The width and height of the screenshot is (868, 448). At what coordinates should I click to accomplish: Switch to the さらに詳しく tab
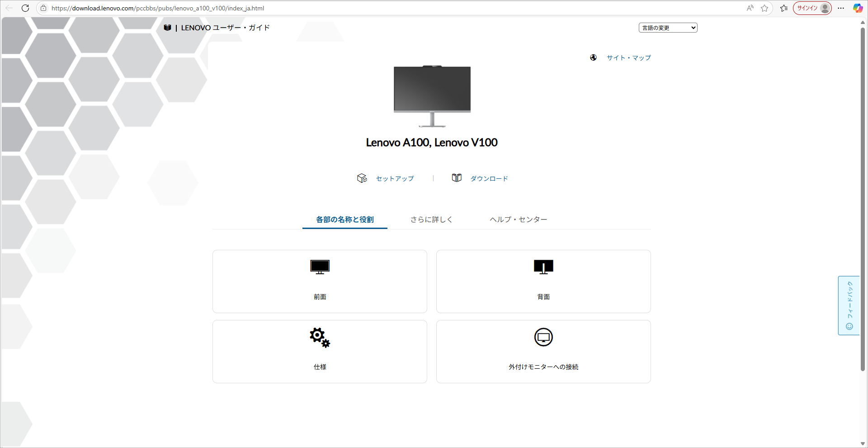pyautogui.click(x=431, y=219)
